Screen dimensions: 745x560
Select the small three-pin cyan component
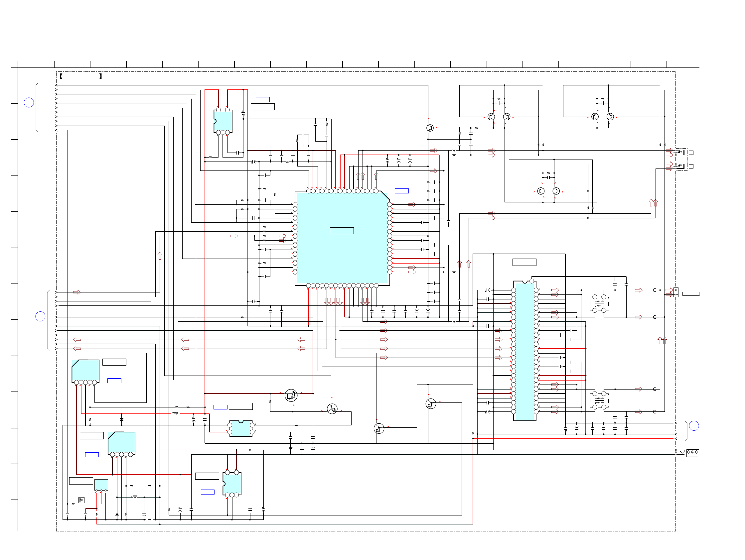tap(101, 485)
